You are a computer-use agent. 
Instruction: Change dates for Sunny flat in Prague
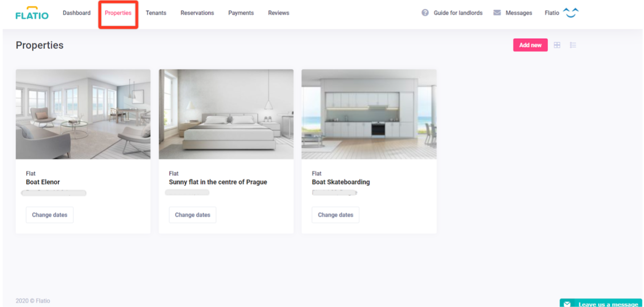[x=192, y=215]
